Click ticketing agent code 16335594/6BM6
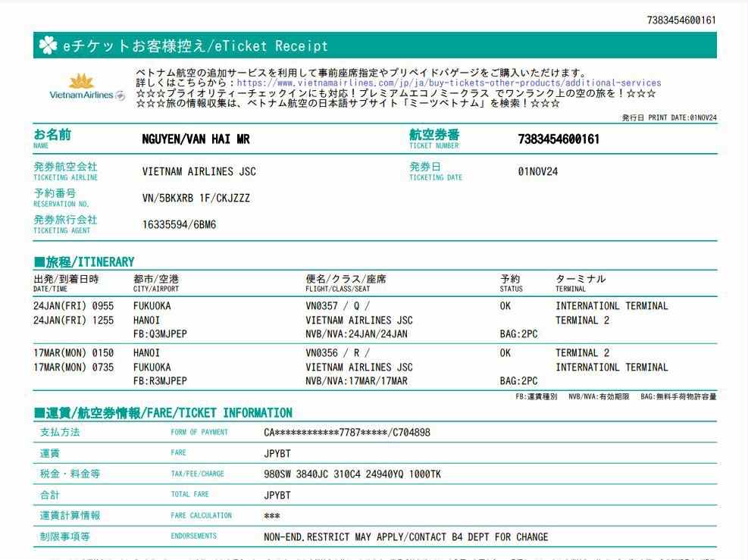The height and width of the screenshot is (560, 748). [x=179, y=224]
